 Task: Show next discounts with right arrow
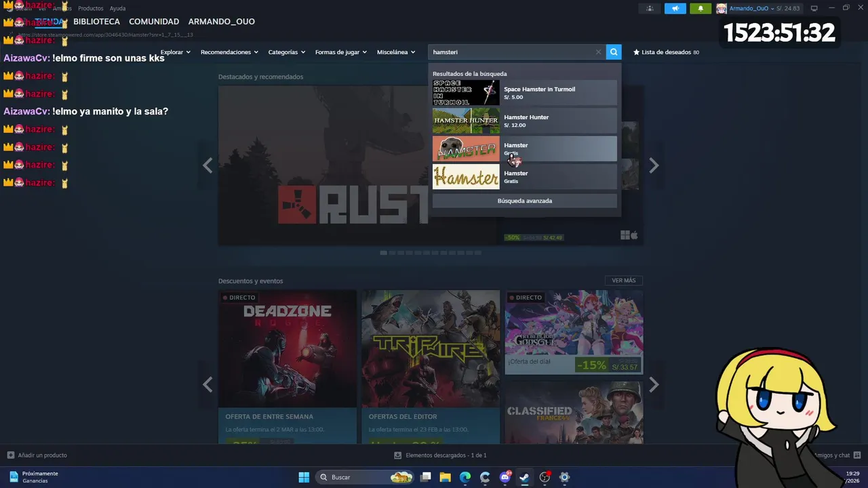[x=654, y=385]
